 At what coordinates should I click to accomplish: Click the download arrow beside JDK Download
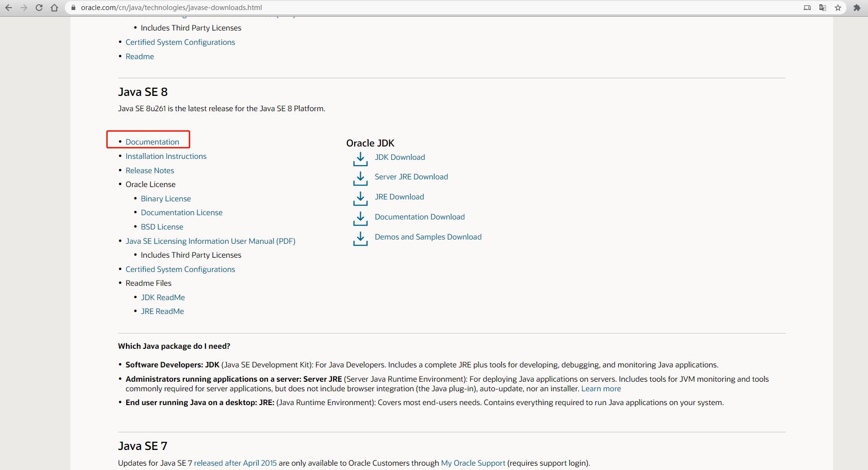360,159
